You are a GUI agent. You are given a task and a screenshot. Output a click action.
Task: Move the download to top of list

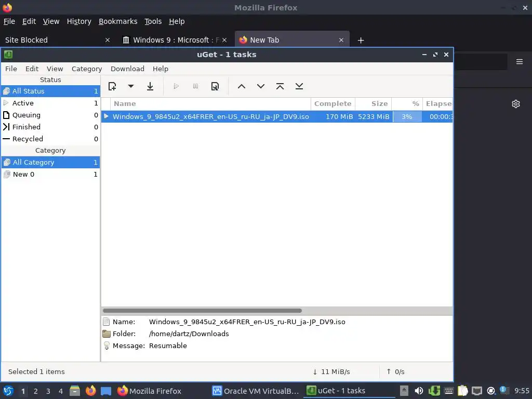click(x=280, y=86)
